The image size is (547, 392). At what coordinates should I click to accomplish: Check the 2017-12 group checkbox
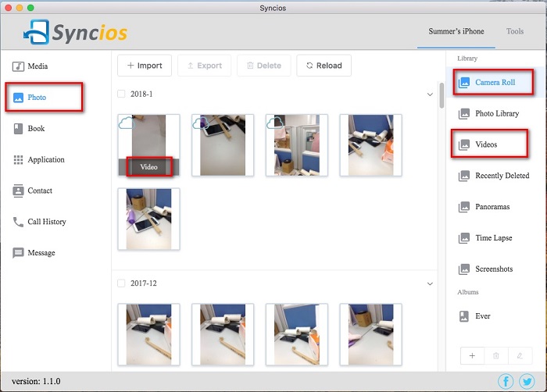tap(121, 283)
